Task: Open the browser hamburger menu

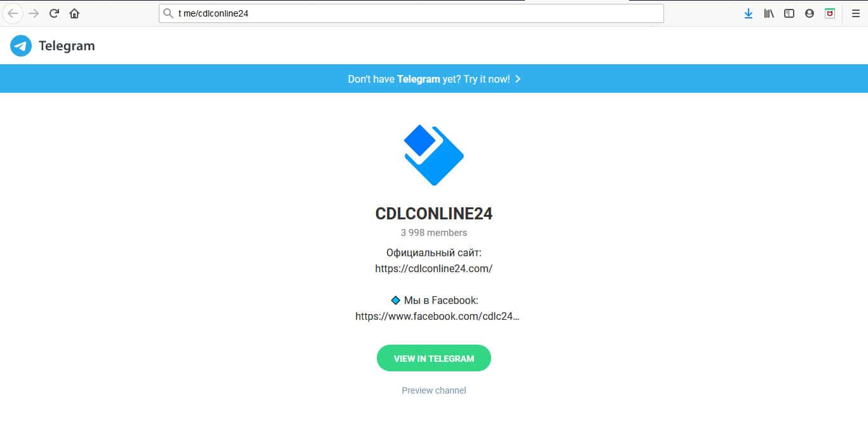Action: (x=855, y=13)
